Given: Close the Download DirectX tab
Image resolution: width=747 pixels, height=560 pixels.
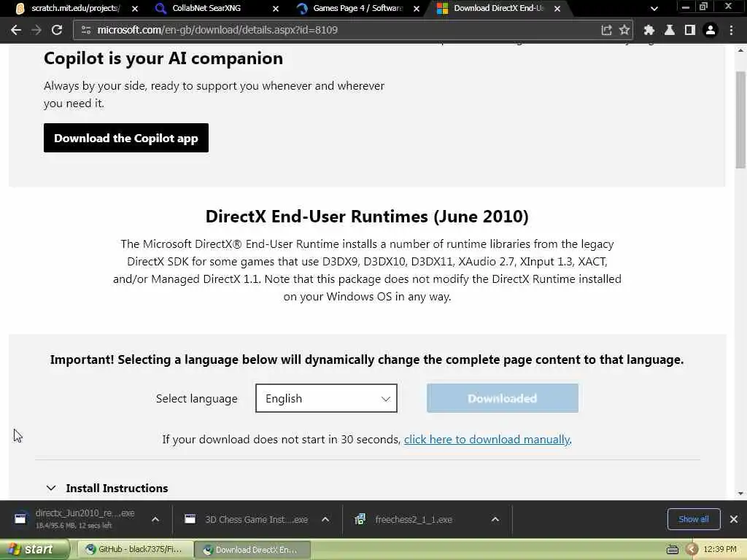Looking at the screenshot, I should point(557,9).
